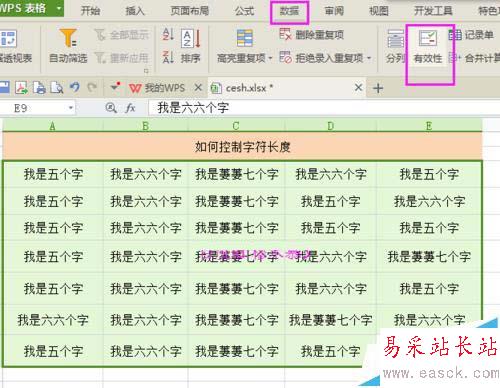The image size is (500, 388).
Task: Click the 高亮重复项 icon
Action: click(x=245, y=38)
